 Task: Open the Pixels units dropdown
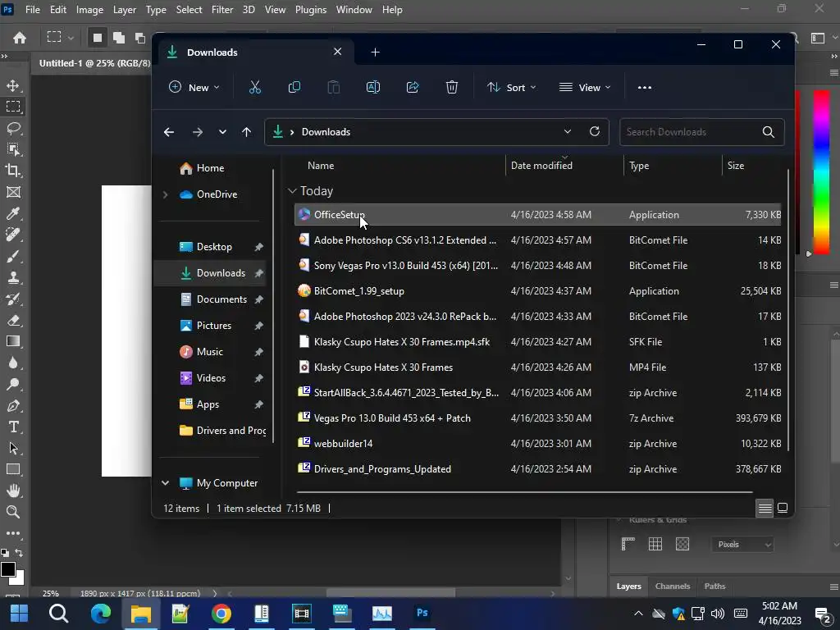click(x=742, y=545)
